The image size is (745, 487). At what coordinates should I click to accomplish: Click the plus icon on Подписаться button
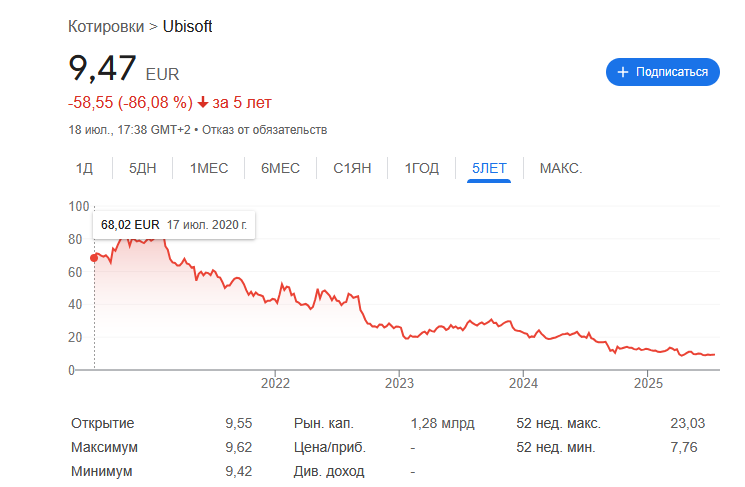pos(622,72)
